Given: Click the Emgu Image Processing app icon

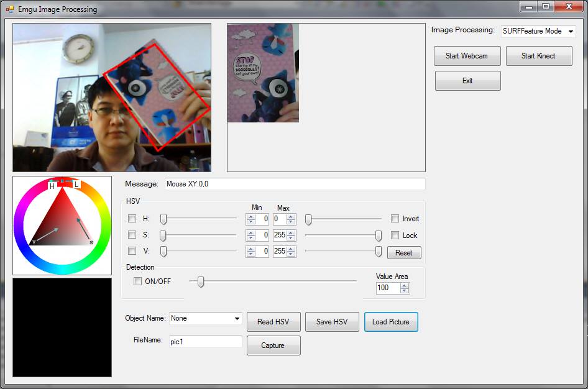Looking at the screenshot, I should click(x=10, y=9).
